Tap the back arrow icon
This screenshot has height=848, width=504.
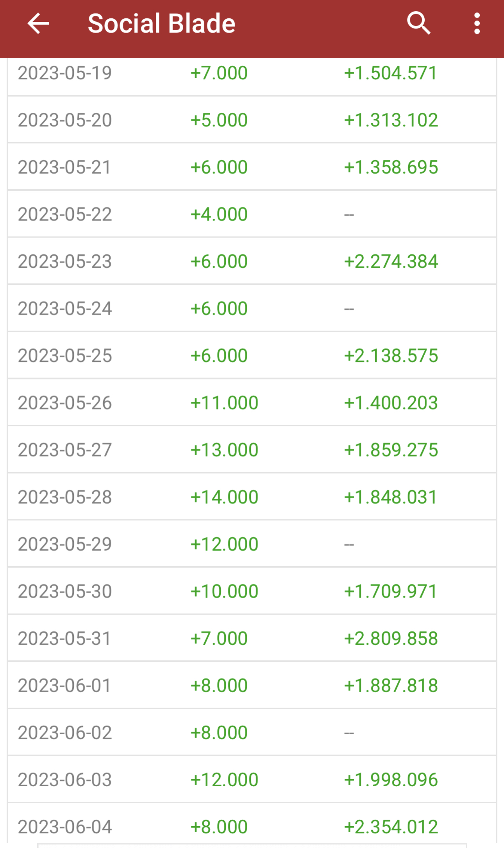(38, 23)
